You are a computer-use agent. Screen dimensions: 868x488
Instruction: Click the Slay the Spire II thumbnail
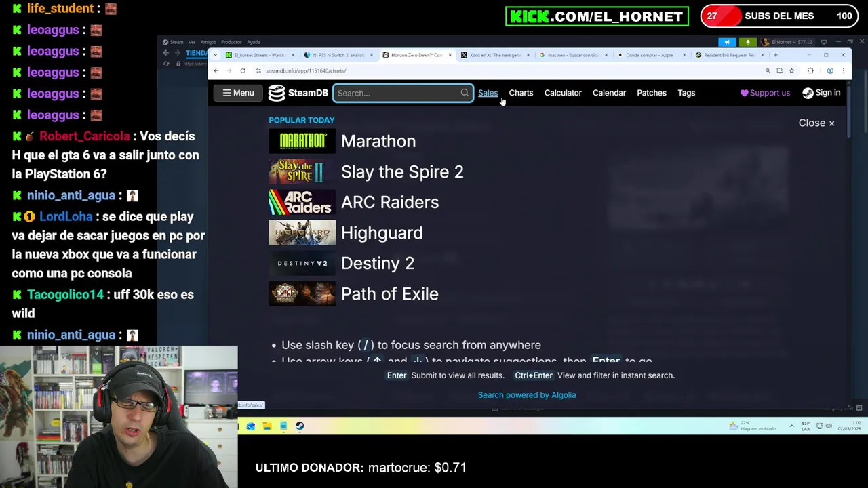click(302, 171)
